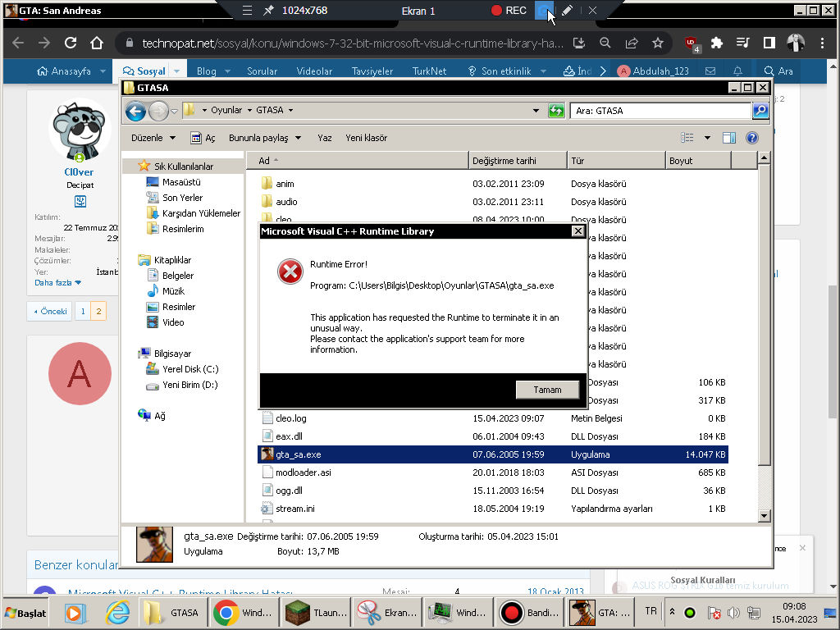Reload the Chrome page
Viewport: 840px width, 630px height.
pos(71,43)
